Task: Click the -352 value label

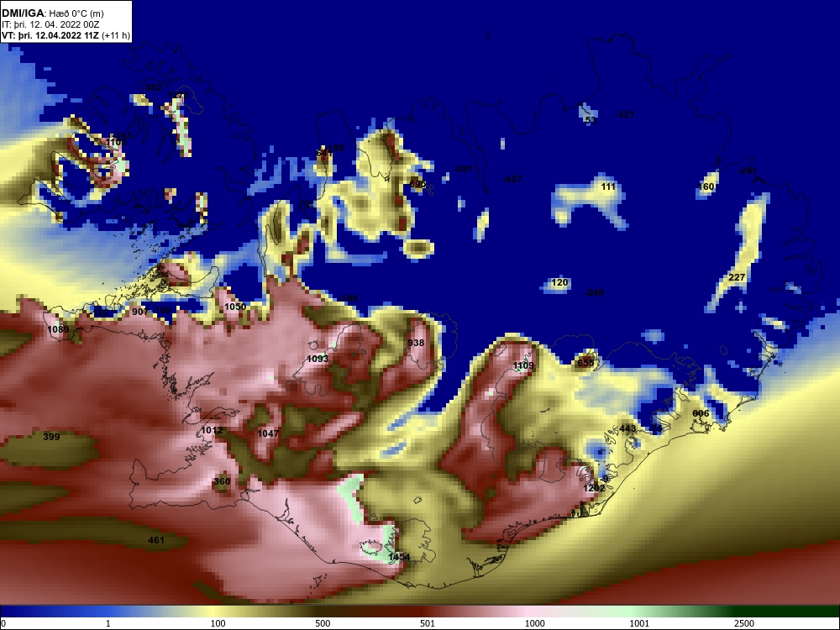Action: click(x=152, y=87)
